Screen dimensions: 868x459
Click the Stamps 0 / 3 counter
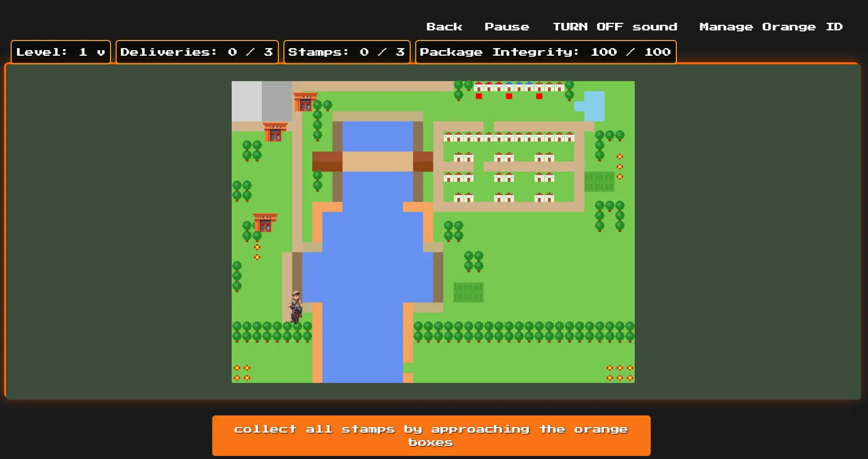[346, 52]
